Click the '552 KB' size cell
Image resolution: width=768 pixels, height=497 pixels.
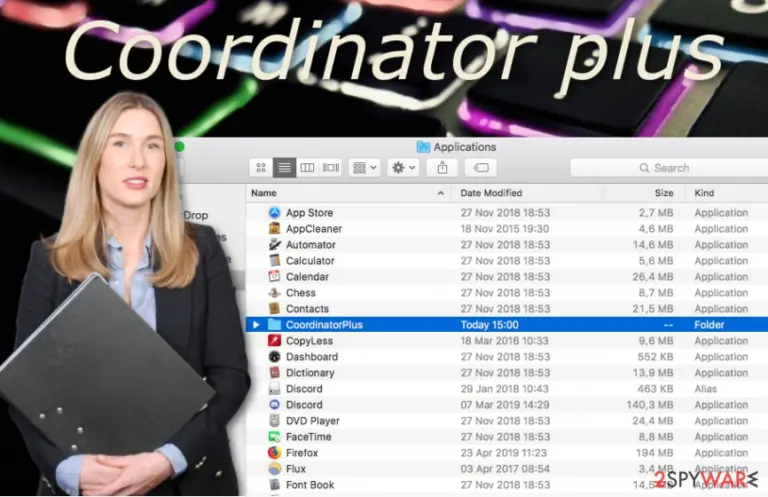click(655, 356)
